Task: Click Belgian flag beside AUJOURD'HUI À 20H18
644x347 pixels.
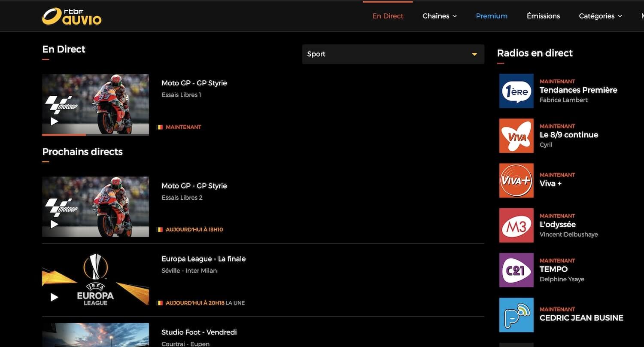Action: click(160, 303)
